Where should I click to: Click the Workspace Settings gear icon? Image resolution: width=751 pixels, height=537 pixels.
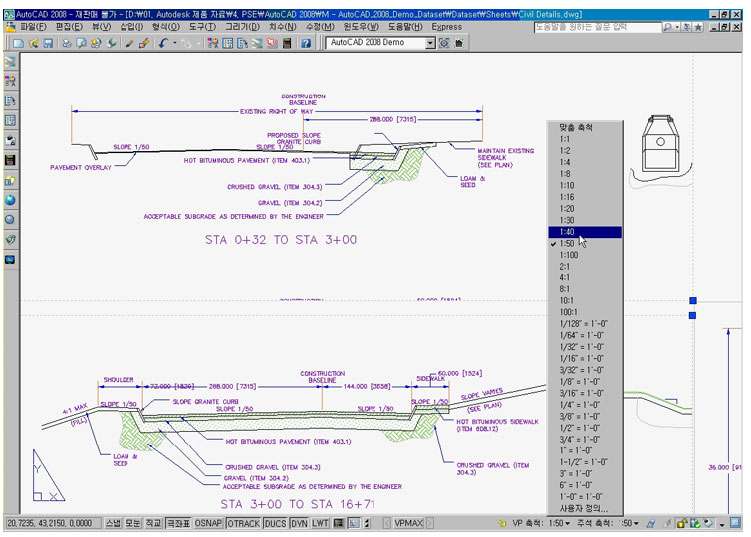click(444, 44)
